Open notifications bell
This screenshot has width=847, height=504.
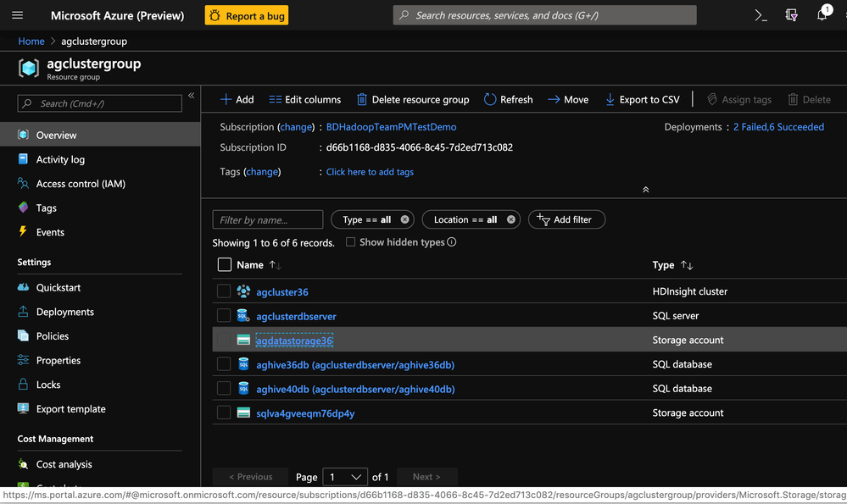822,15
